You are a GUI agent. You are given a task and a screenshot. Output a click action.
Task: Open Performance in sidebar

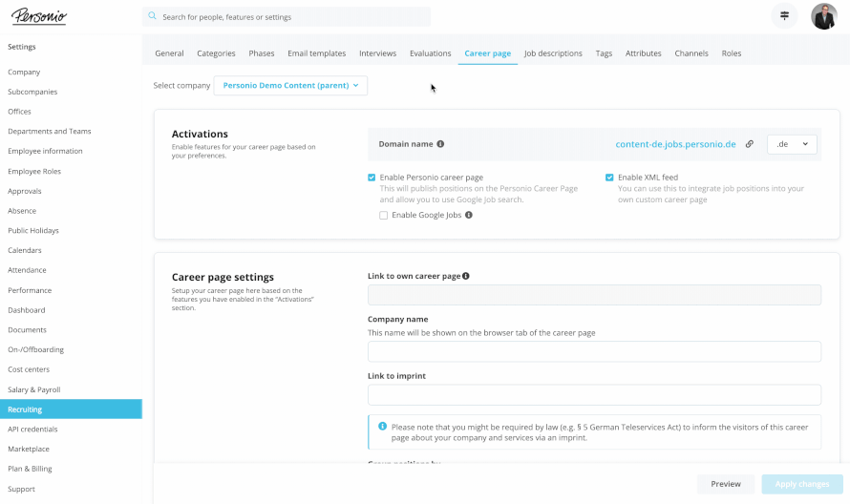coord(30,290)
